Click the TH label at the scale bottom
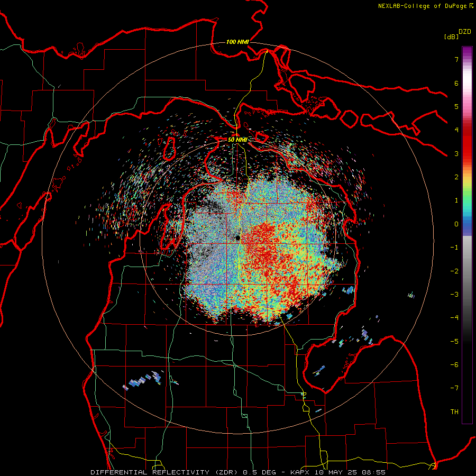Viewport: 476px width, 476px height. click(x=454, y=412)
